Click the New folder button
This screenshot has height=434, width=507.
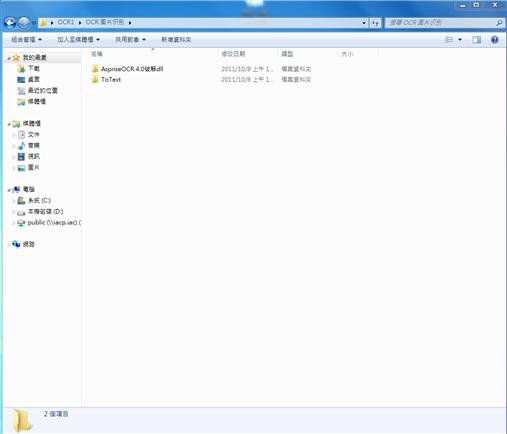176,40
